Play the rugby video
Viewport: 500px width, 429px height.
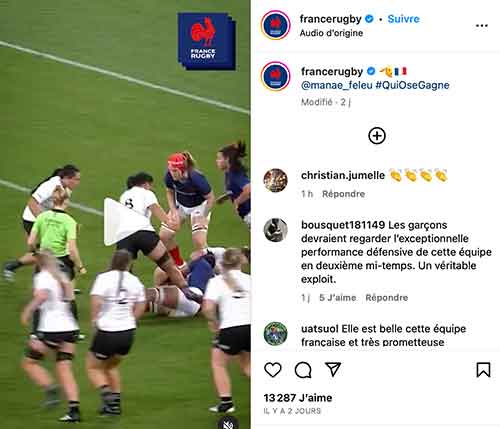(x=117, y=222)
